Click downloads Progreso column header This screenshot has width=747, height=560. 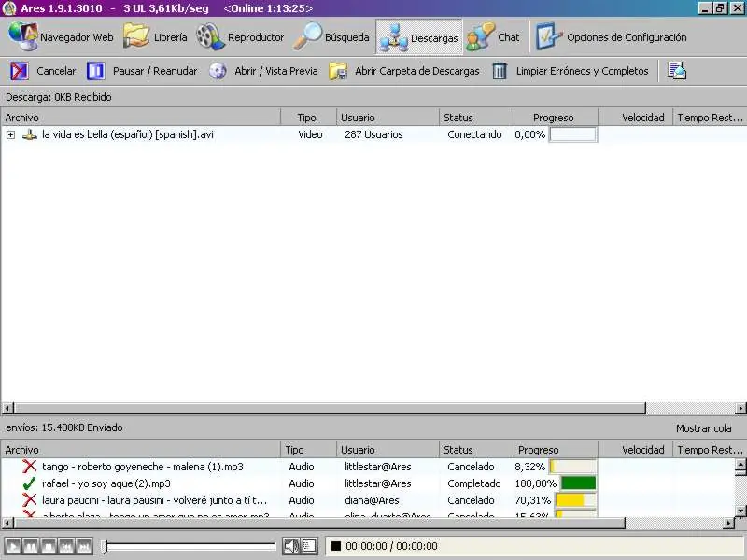pos(556,118)
